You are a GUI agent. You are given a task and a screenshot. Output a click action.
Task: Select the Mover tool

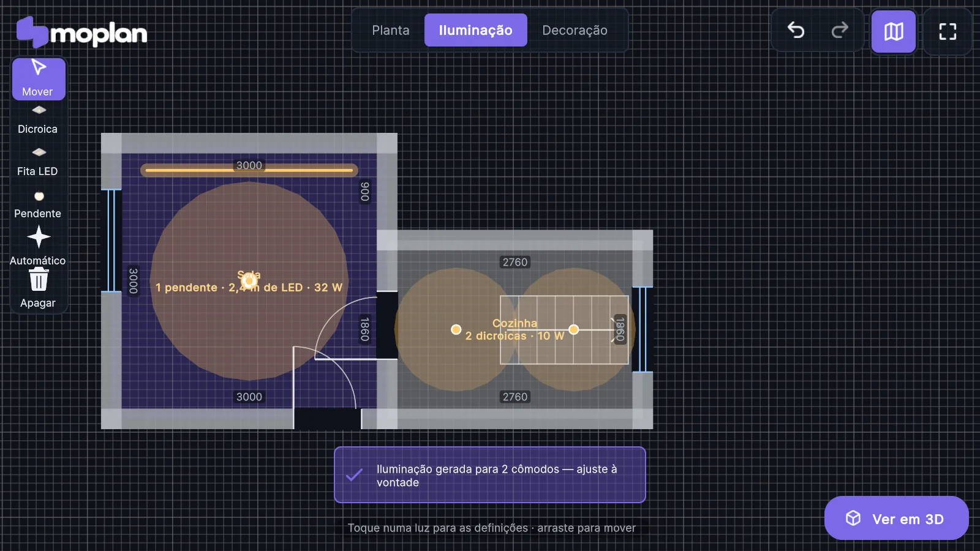click(38, 79)
